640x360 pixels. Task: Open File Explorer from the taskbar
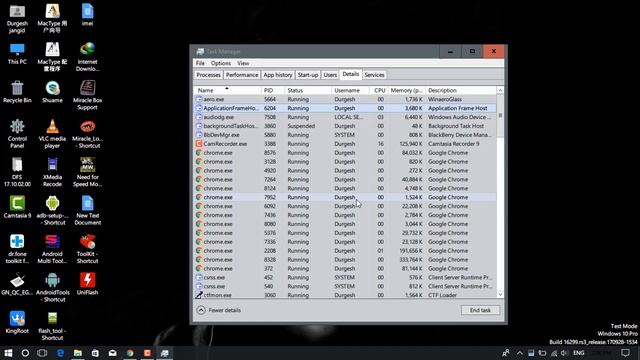78,353
